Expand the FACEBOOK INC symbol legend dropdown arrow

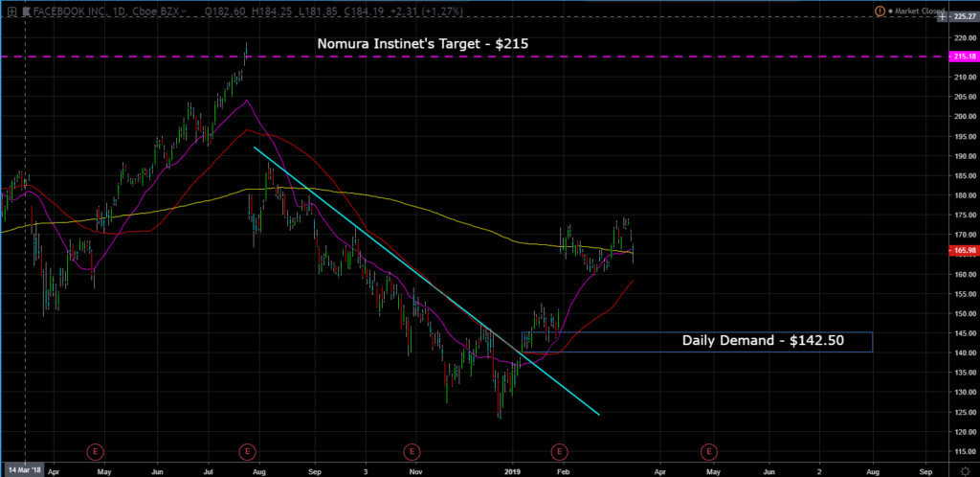pos(183,11)
